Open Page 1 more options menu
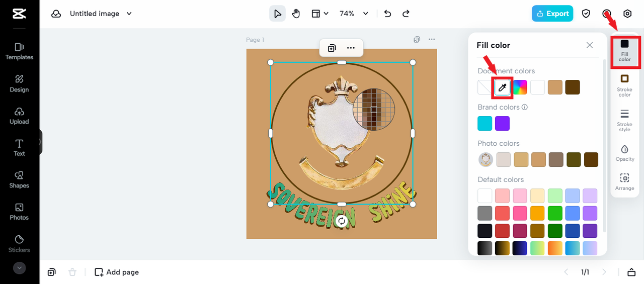The height and width of the screenshot is (284, 644). pos(432,39)
